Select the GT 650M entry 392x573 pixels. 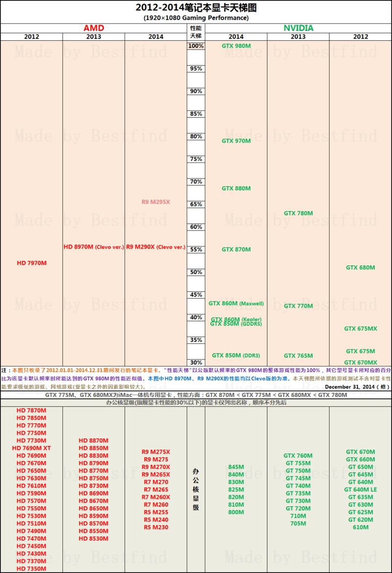pos(361,467)
